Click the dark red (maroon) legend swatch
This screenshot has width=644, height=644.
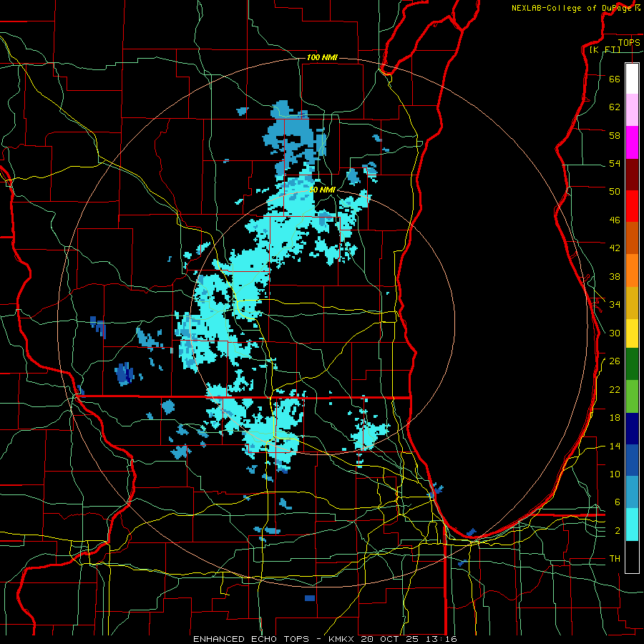coord(632,174)
